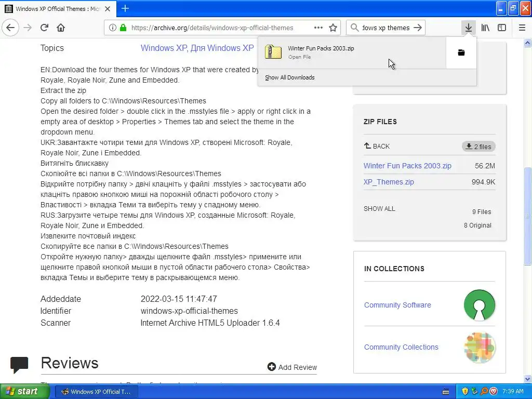The width and height of the screenshot is (532, 399).
Task: Open the Community Software collection link
Action: (397, 305)
